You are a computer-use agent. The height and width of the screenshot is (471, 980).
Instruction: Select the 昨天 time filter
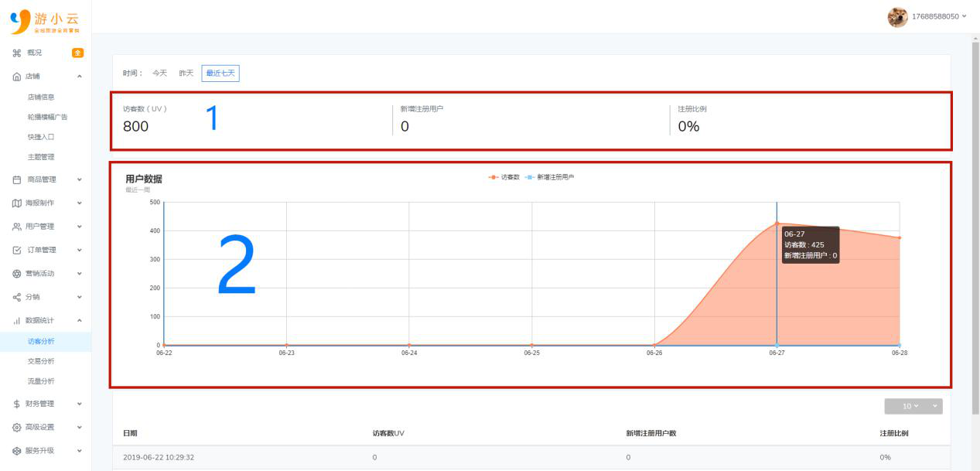(186, 73)
